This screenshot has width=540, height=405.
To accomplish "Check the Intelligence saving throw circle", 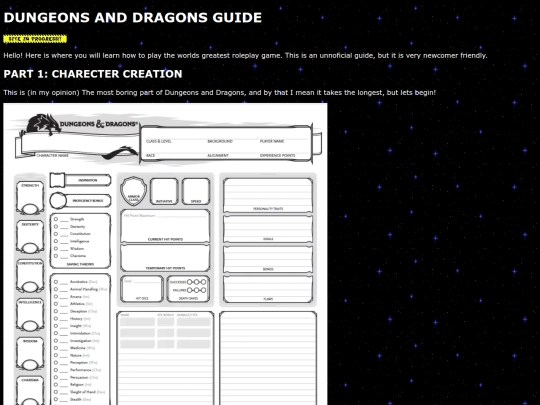I will tap(56, 241).
